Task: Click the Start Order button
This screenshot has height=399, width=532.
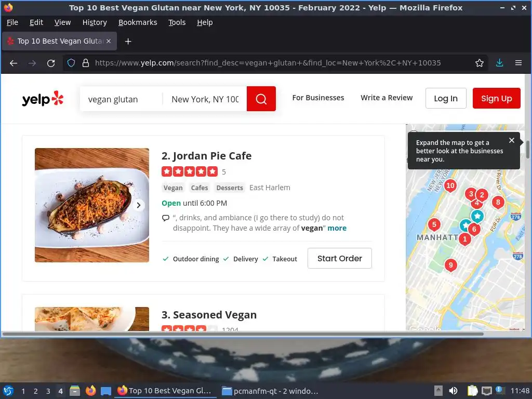Action: [x=340, y=258]
